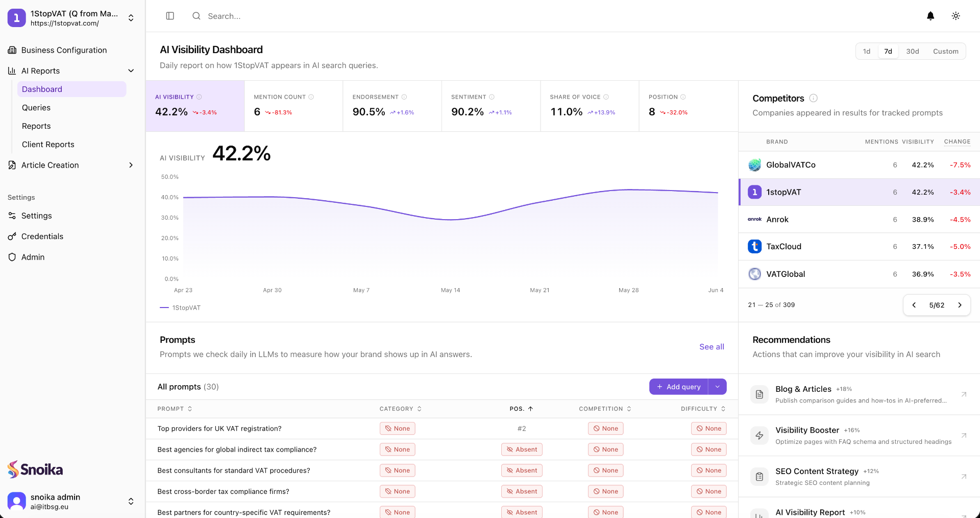Select the Custom time range
Viewport: 980px width, 518px height.
pyautogui.click(x=946, y=51)
